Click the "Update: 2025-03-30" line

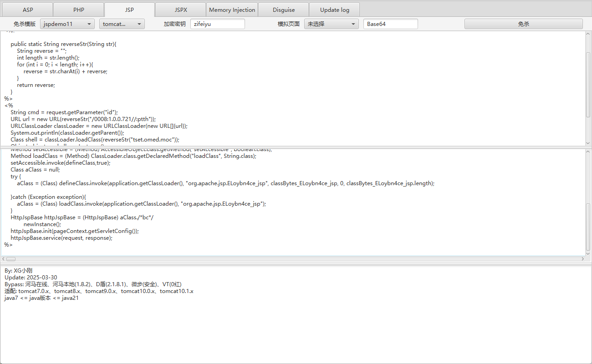(x=31, y=278)
